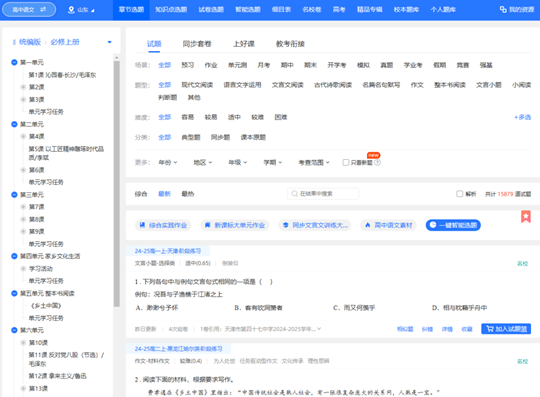540x397 pixels.
Task: Click the bookmark icon on 新课标大单元作业 chip
Action: (207, 225)
